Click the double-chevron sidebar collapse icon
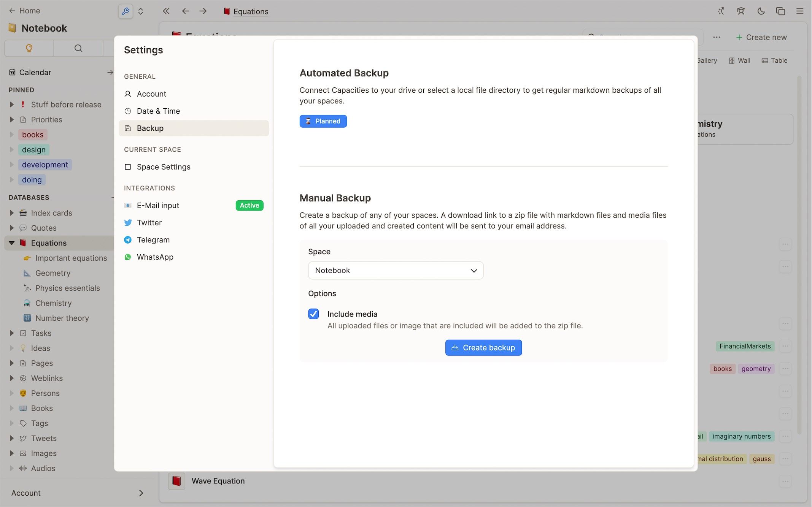Screen dimensions: 812x507 coord(166,11)
